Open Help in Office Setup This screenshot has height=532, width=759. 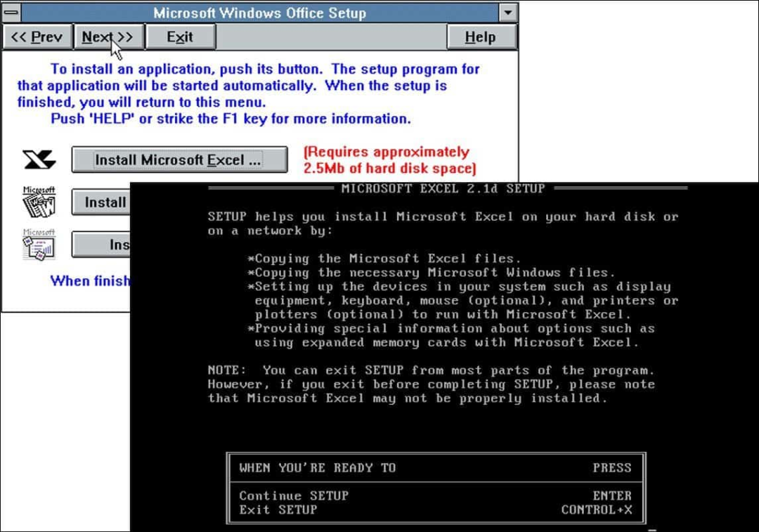coord(481,37)
